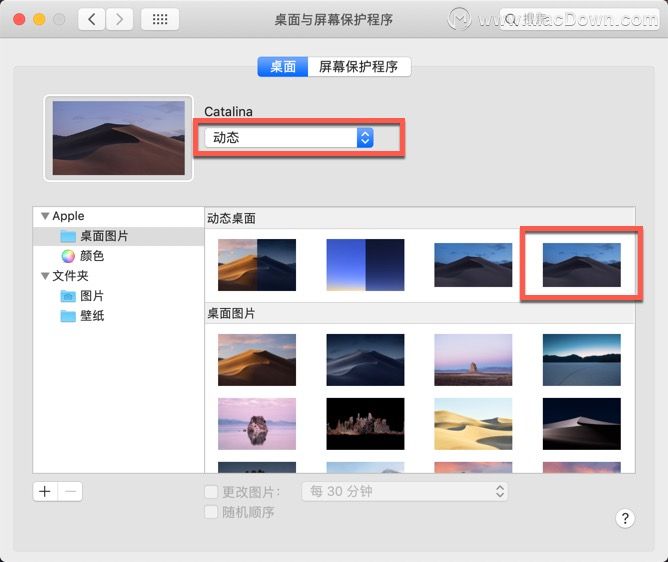Click the search field in the toolbar

click(579, 19)
